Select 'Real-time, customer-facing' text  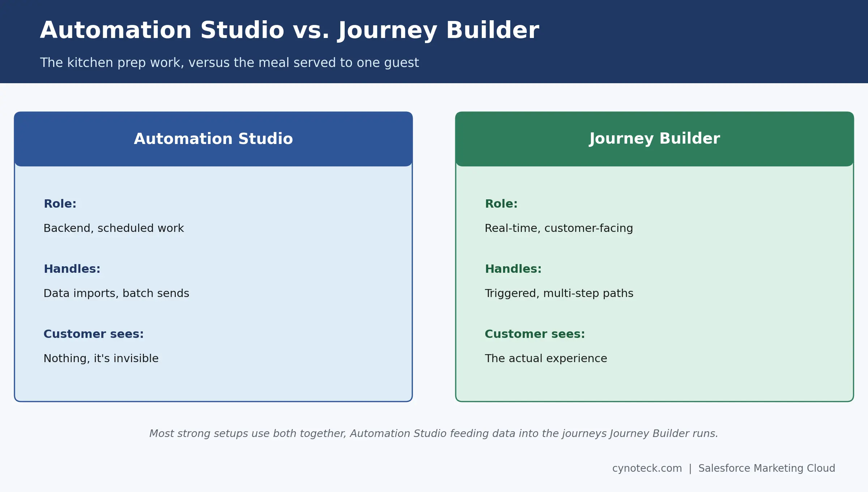coord(559,228)
